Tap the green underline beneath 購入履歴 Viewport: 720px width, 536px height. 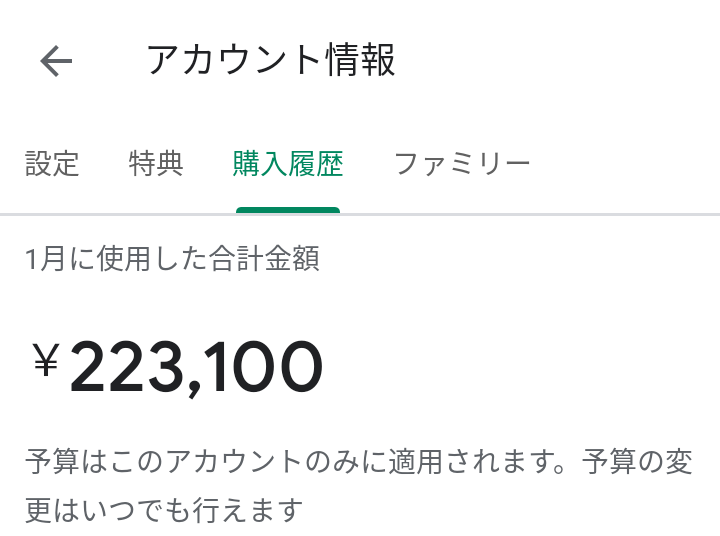pyautogui.click(x=288, y=210)
